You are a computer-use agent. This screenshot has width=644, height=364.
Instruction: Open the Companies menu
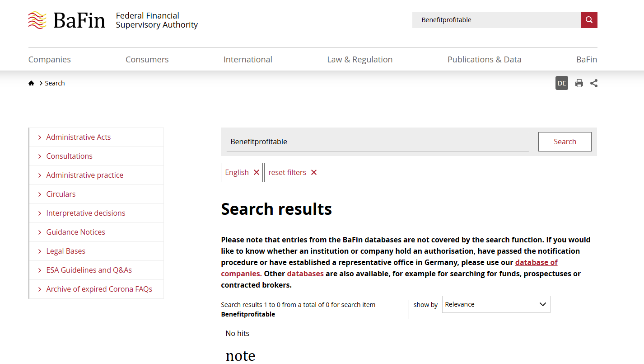tap(50, 59)
